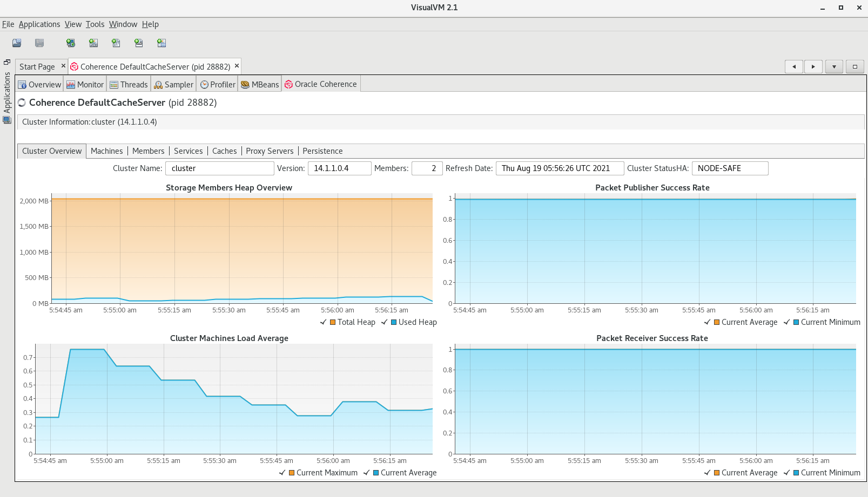The width and height of the screenshot is (868, 497).
Task: Toggle the Used Heap series checkmark
Action: click(385, 322)
